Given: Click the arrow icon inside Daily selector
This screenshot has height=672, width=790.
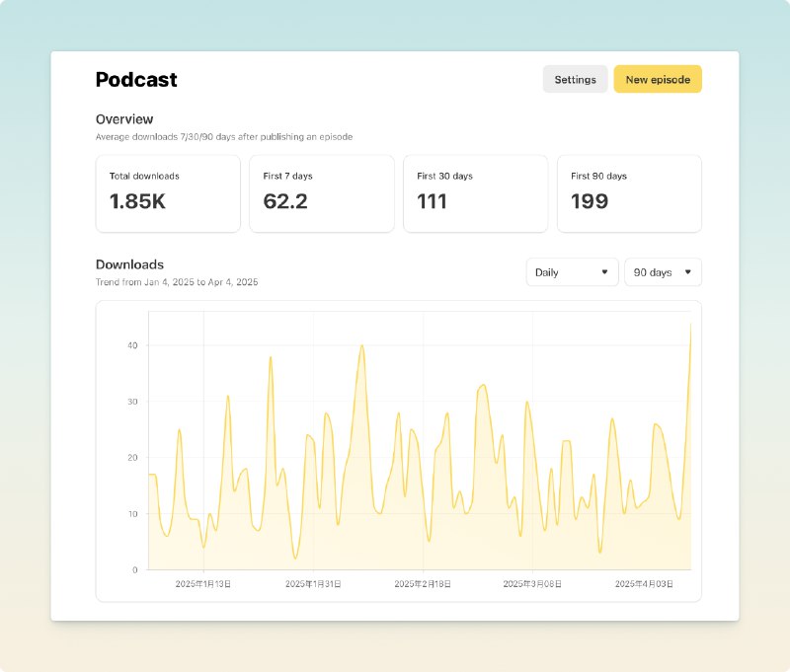Looking at the screenshot, I should 604,272.
